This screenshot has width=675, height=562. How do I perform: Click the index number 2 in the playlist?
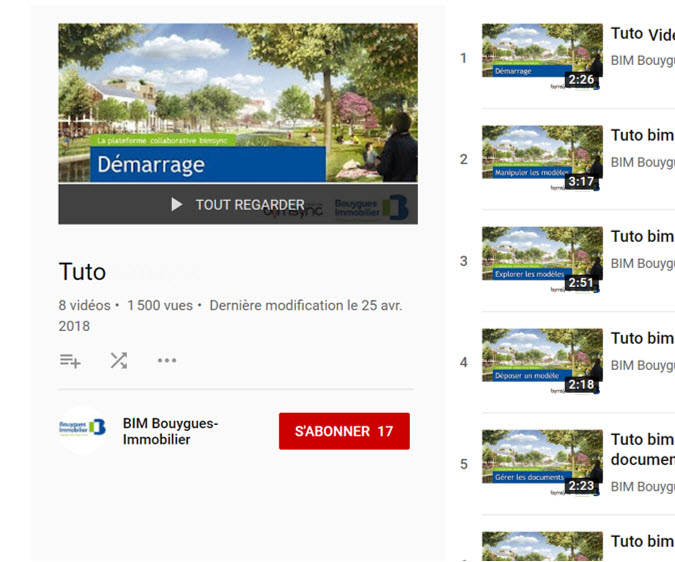pyautogui.click(x=463, y=160)
